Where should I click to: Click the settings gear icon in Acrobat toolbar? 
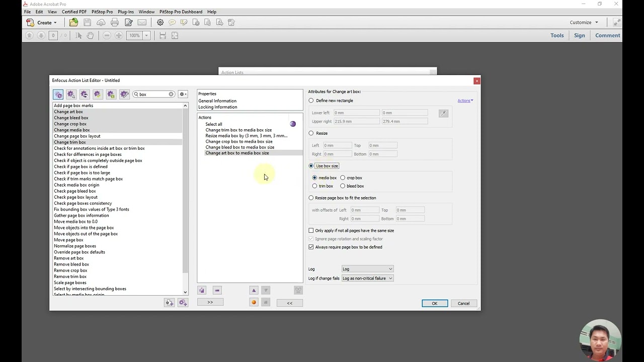[160, 22]
